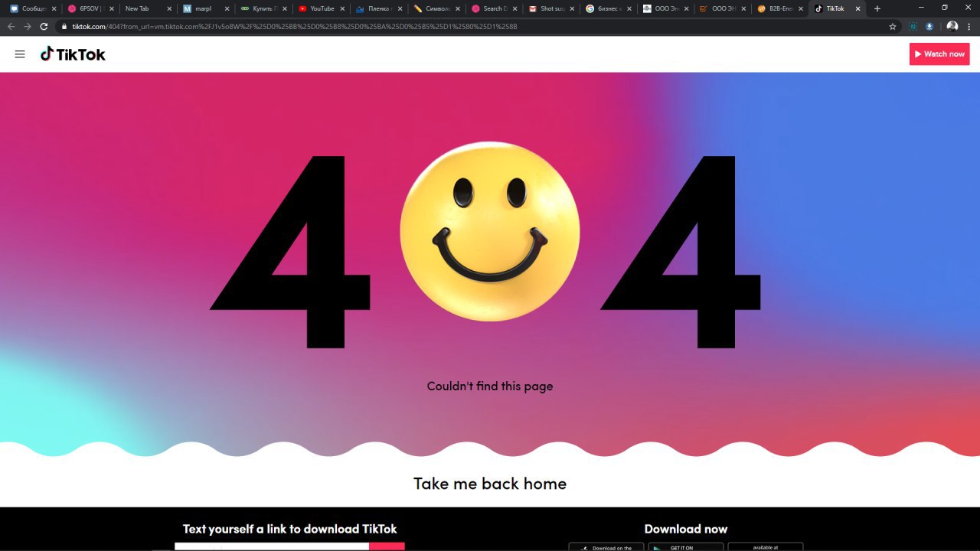Image resolution: width=980 pixels, height=551 pixels.
Task: Switch to the marpl tab
Action: (206, 8)
